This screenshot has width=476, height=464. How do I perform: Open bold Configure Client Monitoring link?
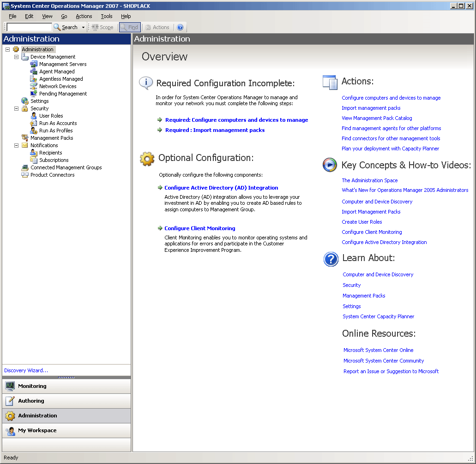199,228
